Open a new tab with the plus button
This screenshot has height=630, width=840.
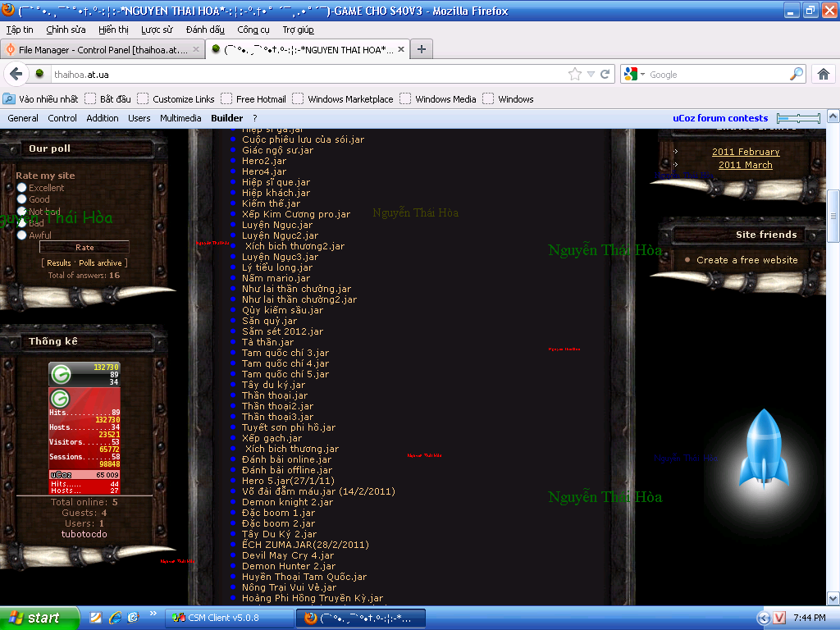421,49
